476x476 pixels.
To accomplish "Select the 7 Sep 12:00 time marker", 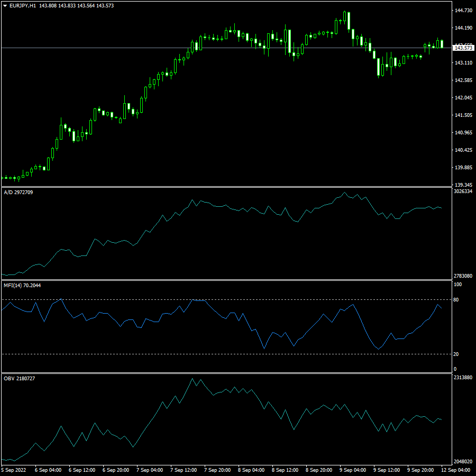I will click(184, 470).
